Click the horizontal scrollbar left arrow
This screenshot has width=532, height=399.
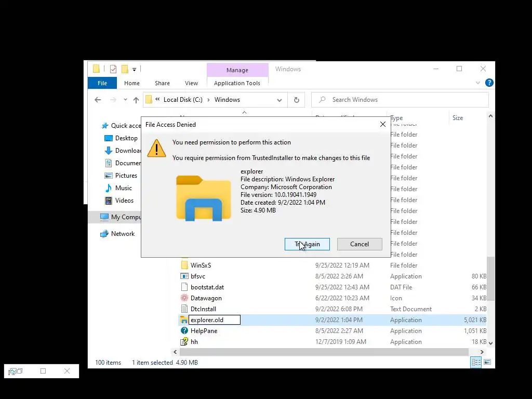click(175, 352)
